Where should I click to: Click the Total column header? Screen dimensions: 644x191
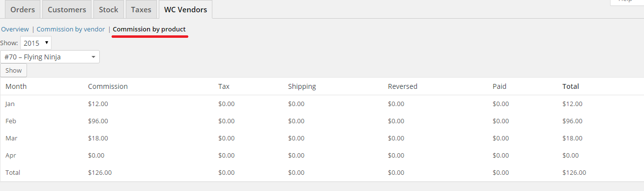point(571,86)
